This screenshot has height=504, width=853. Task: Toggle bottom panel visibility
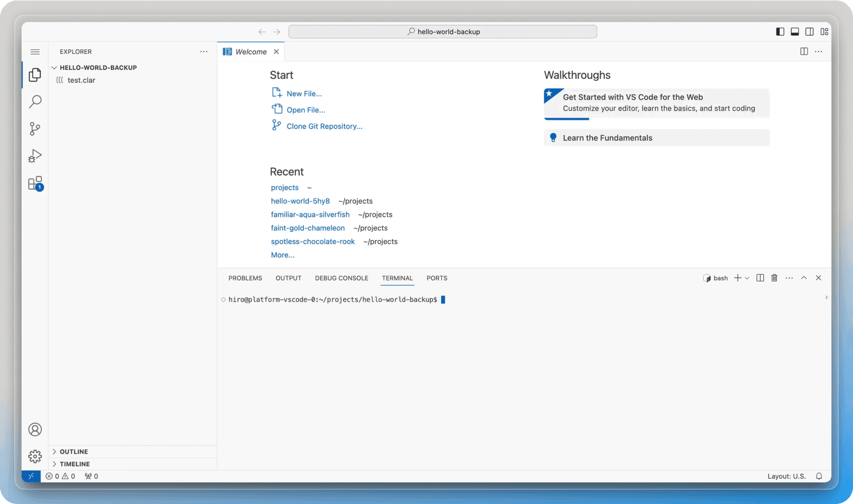click(795, 32)
